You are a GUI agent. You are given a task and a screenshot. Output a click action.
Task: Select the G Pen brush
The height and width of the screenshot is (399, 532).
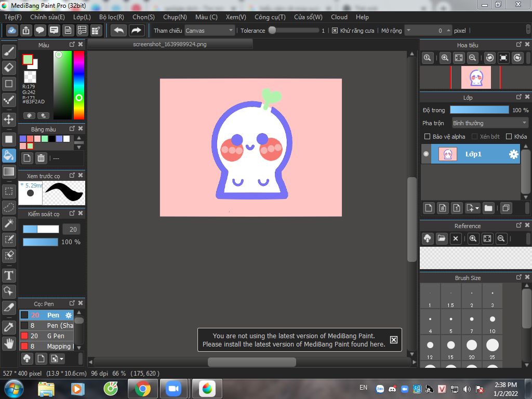point(46,336)
